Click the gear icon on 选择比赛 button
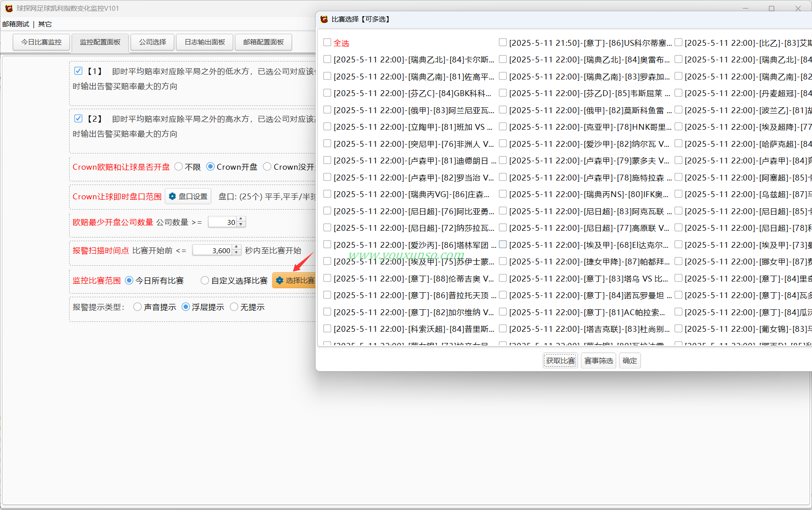Viewport: 812px width, 510px height. pyautogui.click(x=280, y=280)
